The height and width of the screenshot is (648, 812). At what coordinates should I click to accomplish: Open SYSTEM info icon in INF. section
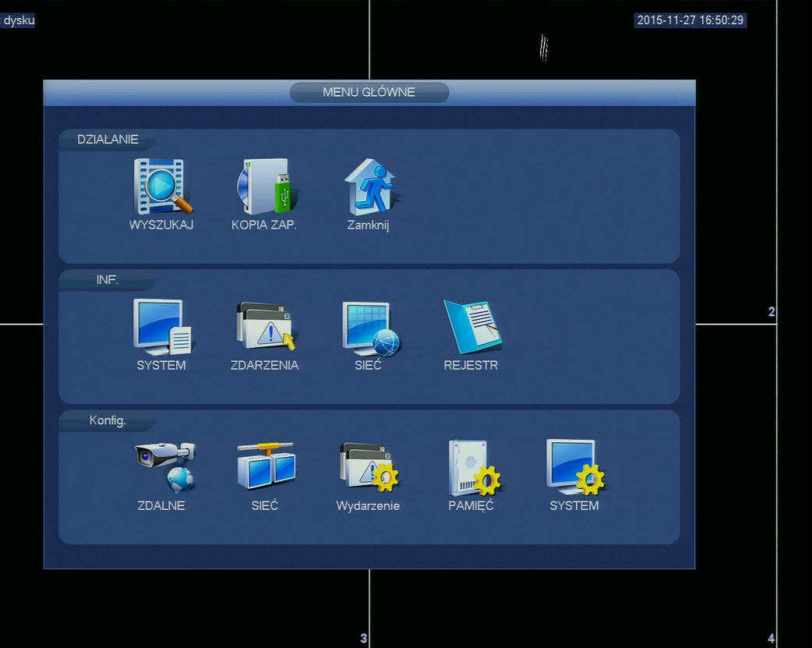[161, 328]
